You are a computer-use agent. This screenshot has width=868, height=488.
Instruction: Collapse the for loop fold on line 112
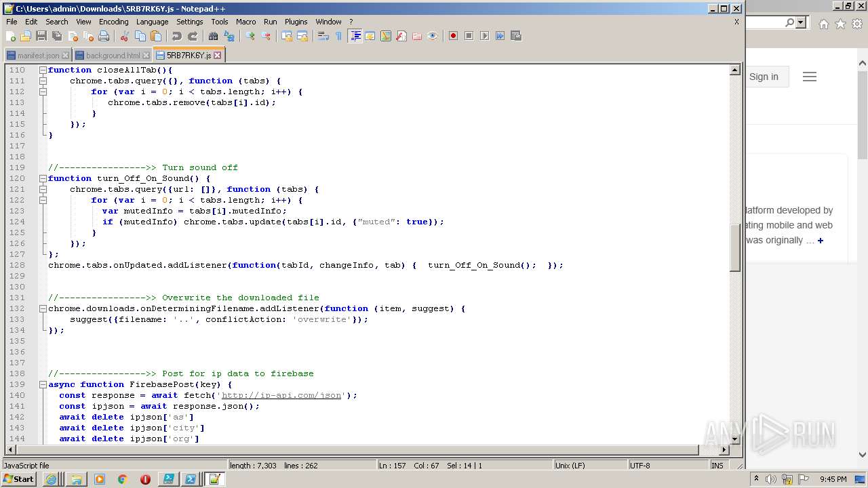(x=43, y=91)
